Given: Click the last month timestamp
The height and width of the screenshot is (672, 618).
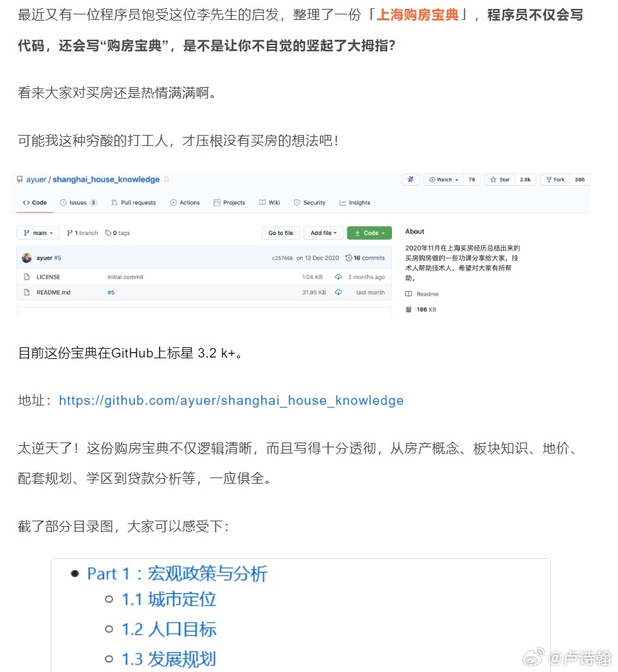Looking at the screenshot, I should pos(370,293).
